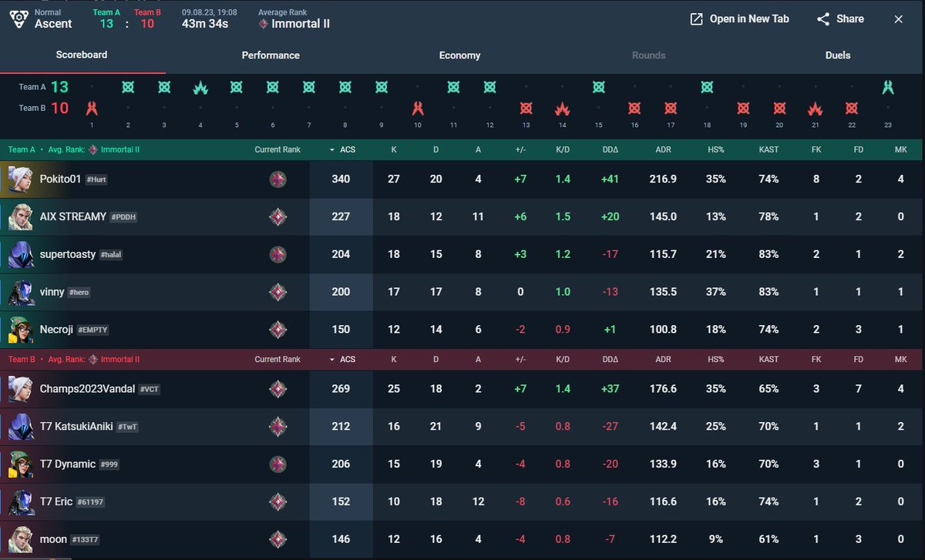Select round 14 flame icon for Team B

click(563, 108)
